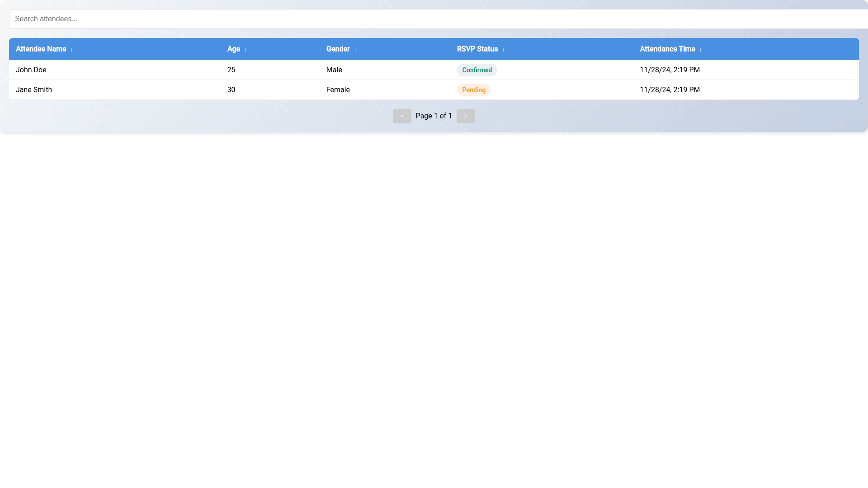
Task: Select the Pending status badge for Jane Smith
Action: 473,90
